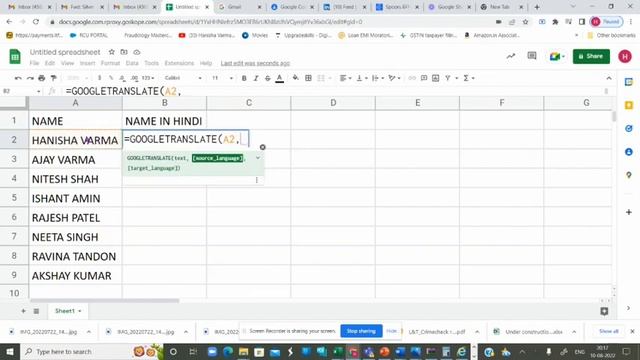Open the Sheet1 tab
640x360 pixels.
(68, 311)
